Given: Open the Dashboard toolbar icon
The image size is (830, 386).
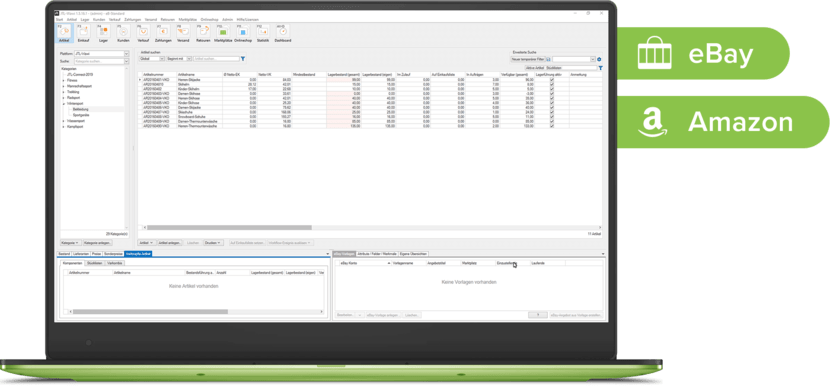Looking at the screenshot, I should pyautogui.click(x=283, y=33).
